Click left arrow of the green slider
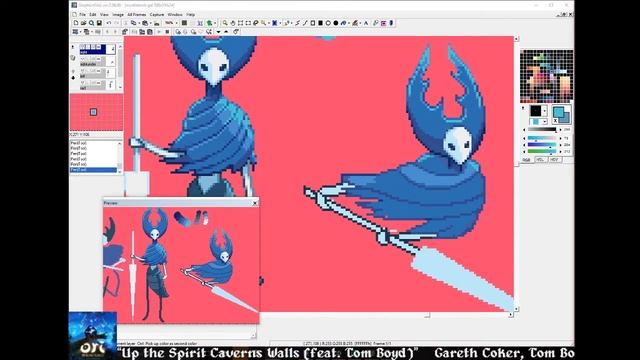 pyautogui.click(x=524, y=151)
